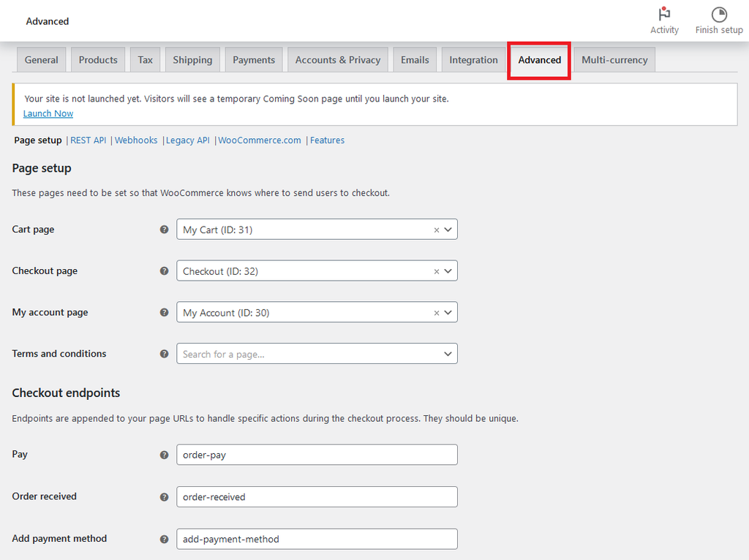Click help icon for My account page
This screenshot has height=560, width=749.
pos(164,312)
